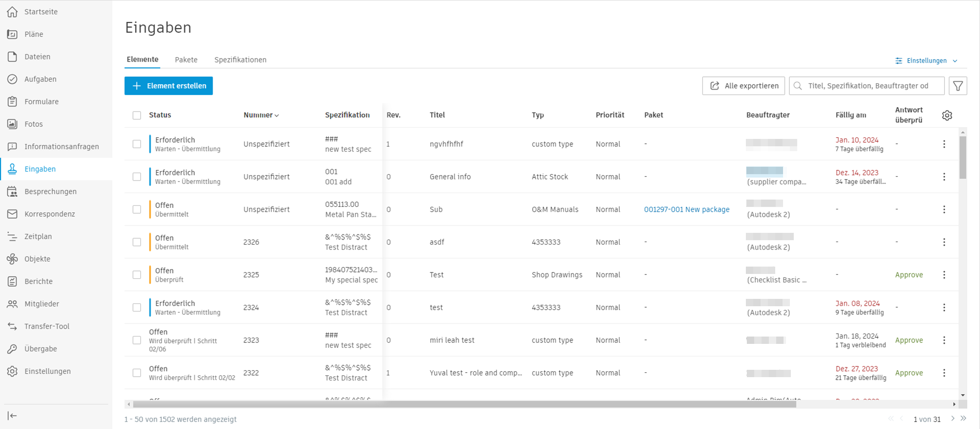
Task: Open the Transfer-Tool sidebar item
Action: click(x=46, y=326)
